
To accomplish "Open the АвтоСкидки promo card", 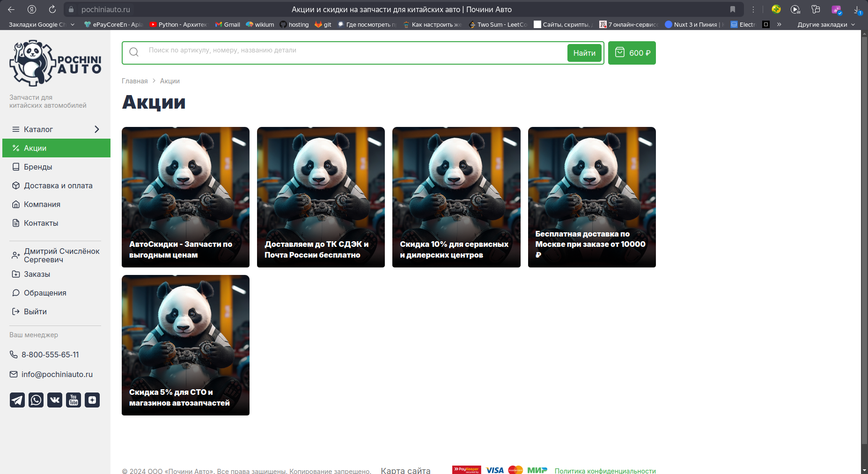I will click(x=185, y=197).
